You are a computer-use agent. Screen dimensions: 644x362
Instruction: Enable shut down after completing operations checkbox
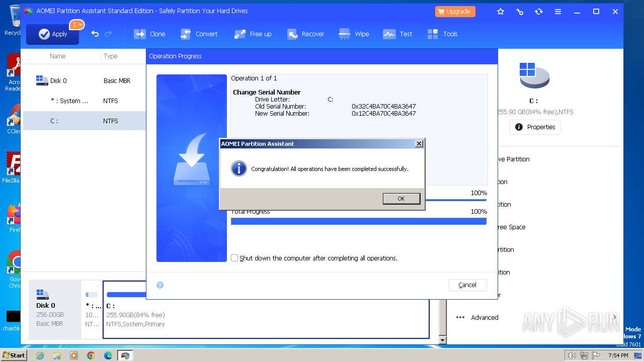pyautogui.click(x=234, y=258)
